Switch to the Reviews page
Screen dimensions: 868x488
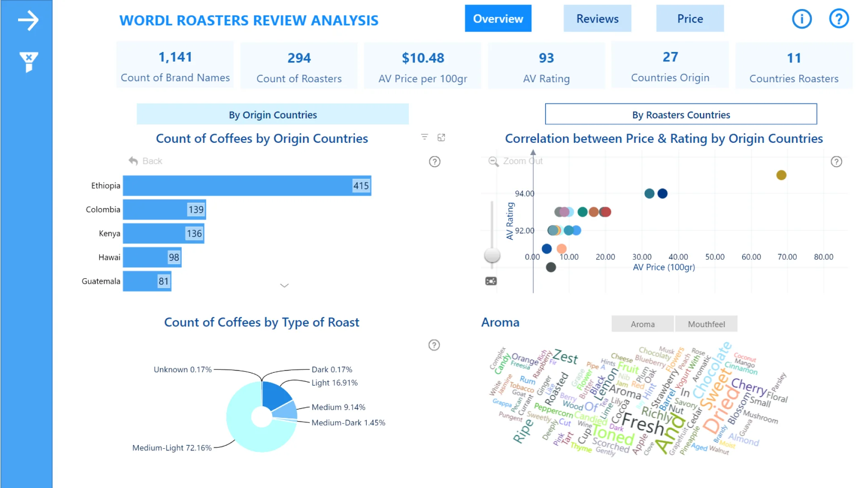point(597,19)
